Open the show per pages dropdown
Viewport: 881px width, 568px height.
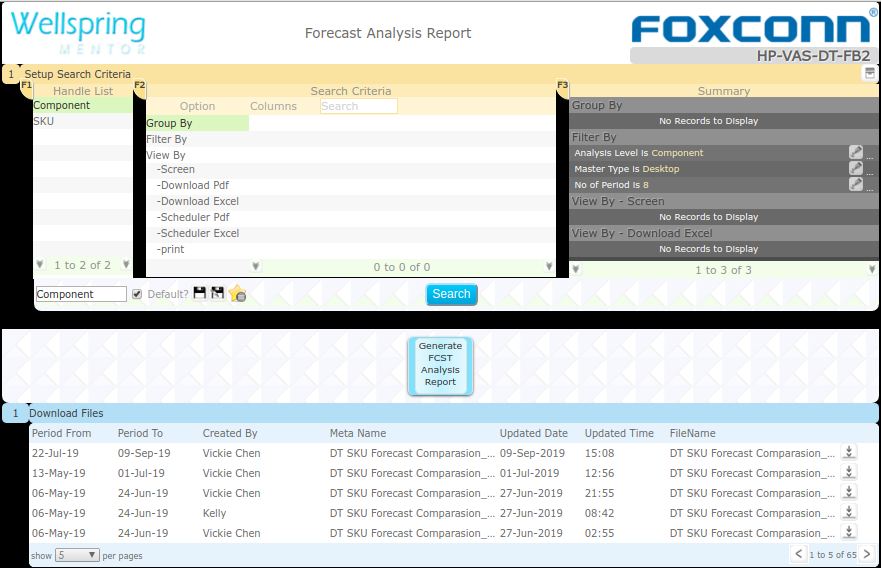click(x=78, y=555)
